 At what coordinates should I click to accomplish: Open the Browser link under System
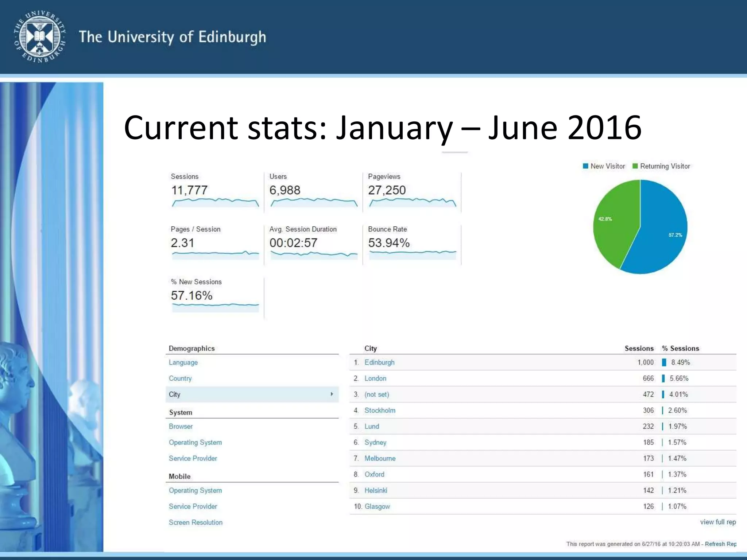pos(181,427)
